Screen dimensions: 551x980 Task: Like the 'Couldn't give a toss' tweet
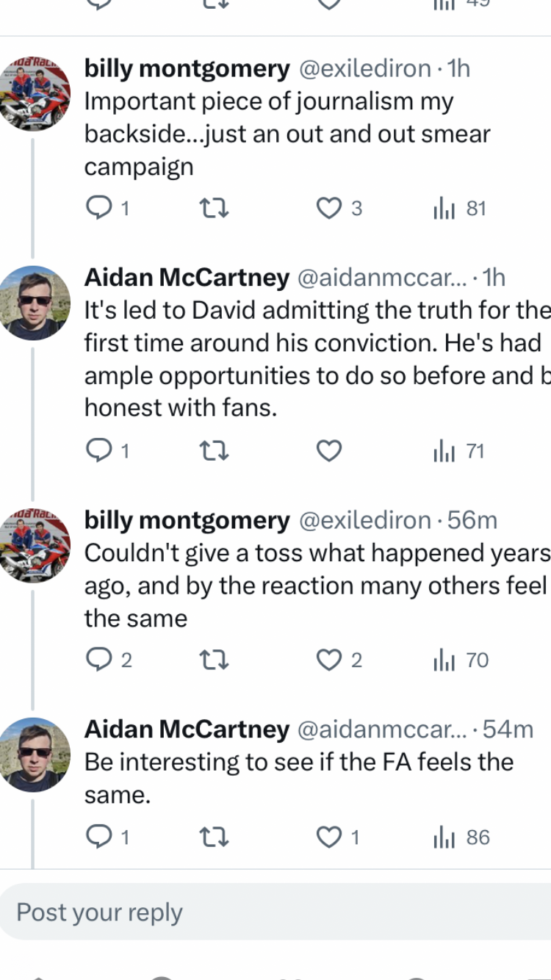328,660
